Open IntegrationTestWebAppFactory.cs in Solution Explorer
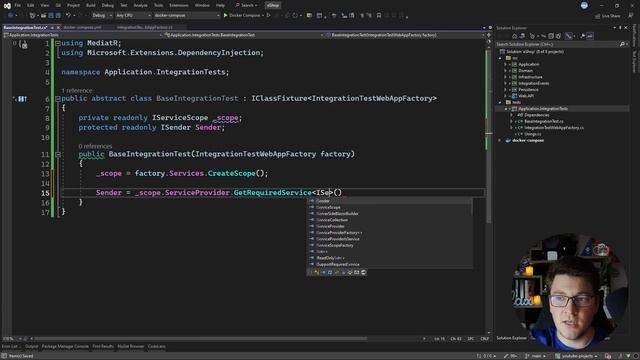 554,128
